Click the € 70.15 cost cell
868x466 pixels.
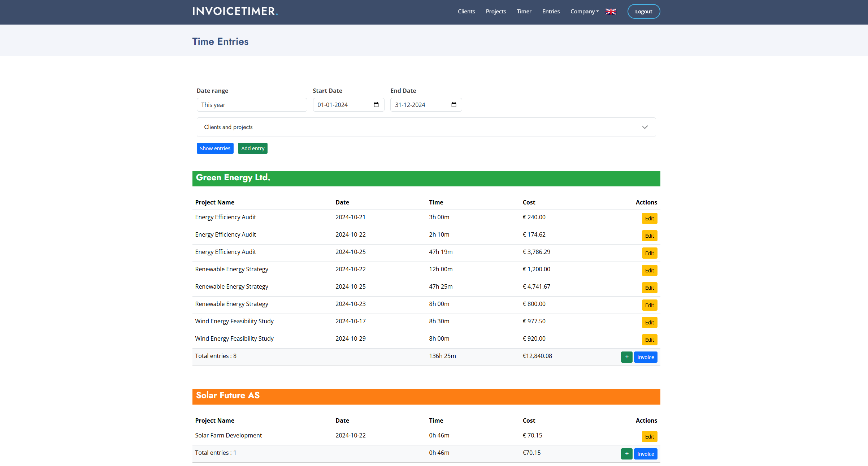point(532,435)
